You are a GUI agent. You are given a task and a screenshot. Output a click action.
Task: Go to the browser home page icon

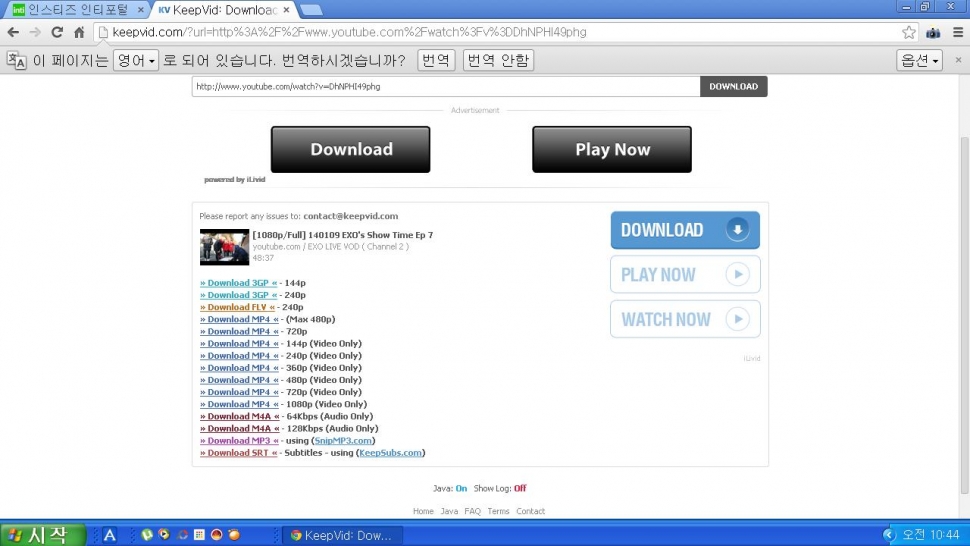[79, 32]
